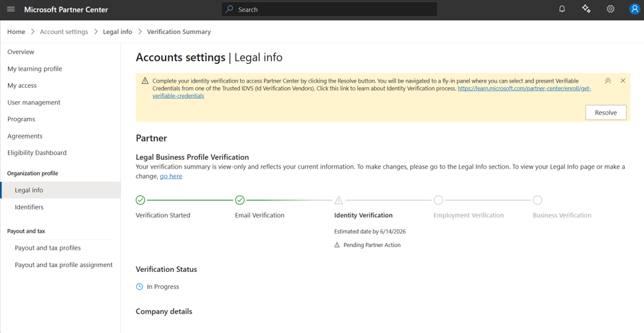Click 'Identity Verification' step label
644x333 pixels.
(x=363, y=215)
